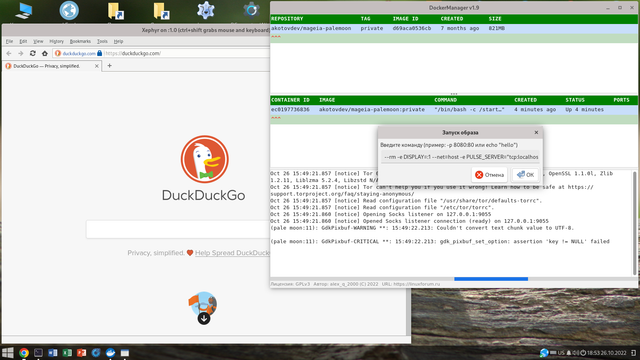Screen dimensions: 640x360
Task: Click 'Up 4 minutes' status cell
Action: click(584, 110)
